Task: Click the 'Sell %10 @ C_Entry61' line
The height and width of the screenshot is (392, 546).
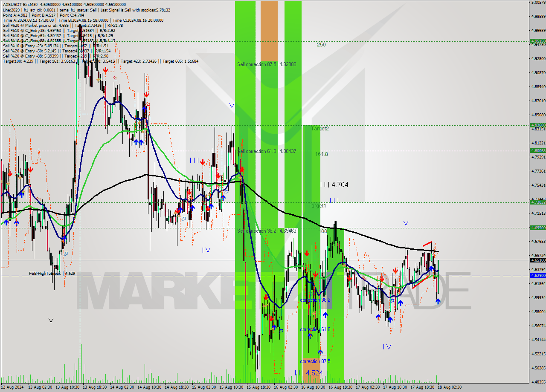Action: 58,35
